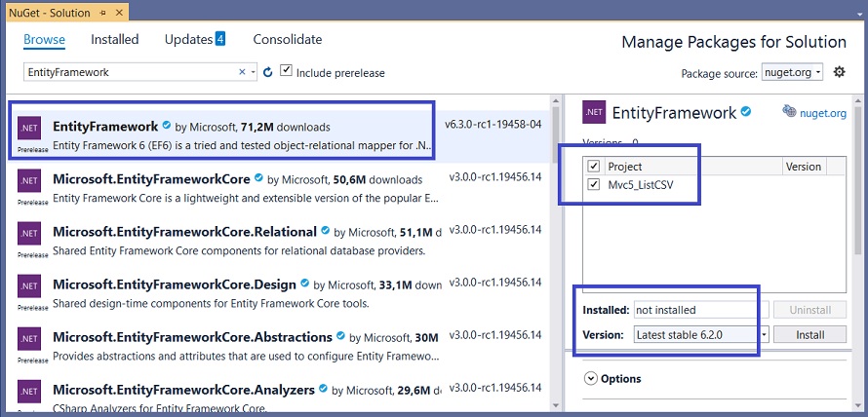Click the Installed field showing not installed

pos(701,310)
